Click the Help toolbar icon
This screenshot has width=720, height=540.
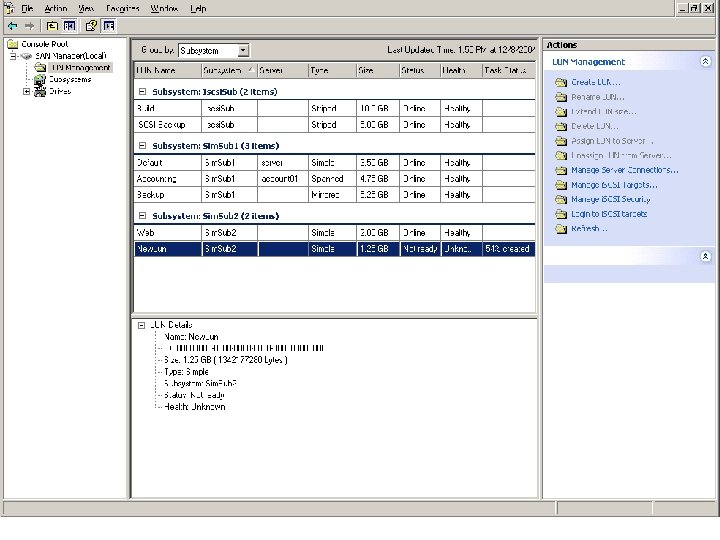pos(91,25)
